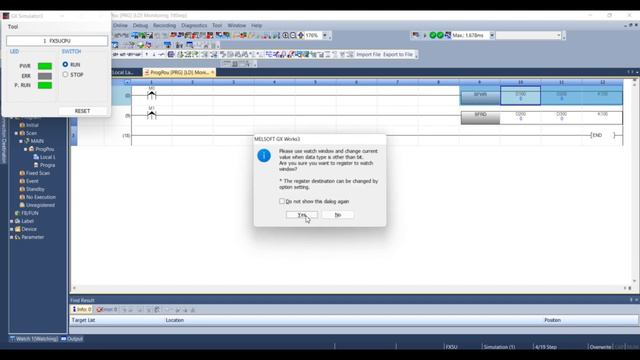640x360 pixels.
Task: Switch to the Local Label editor tab
Action: [x=123, y=72]
